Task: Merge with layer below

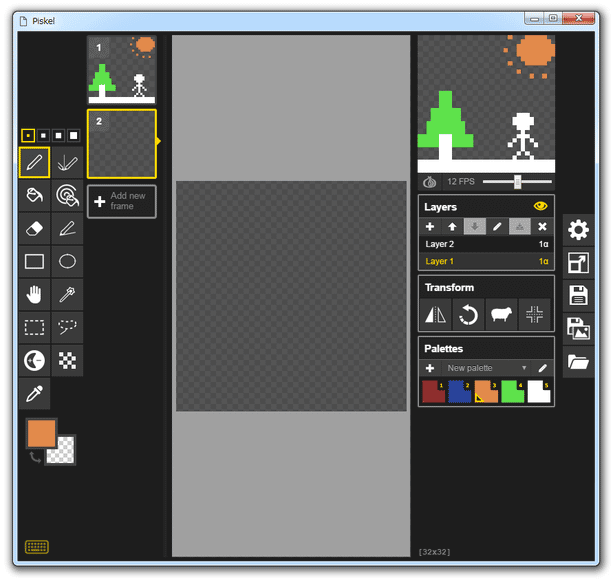Action: (x=520, y=226)
